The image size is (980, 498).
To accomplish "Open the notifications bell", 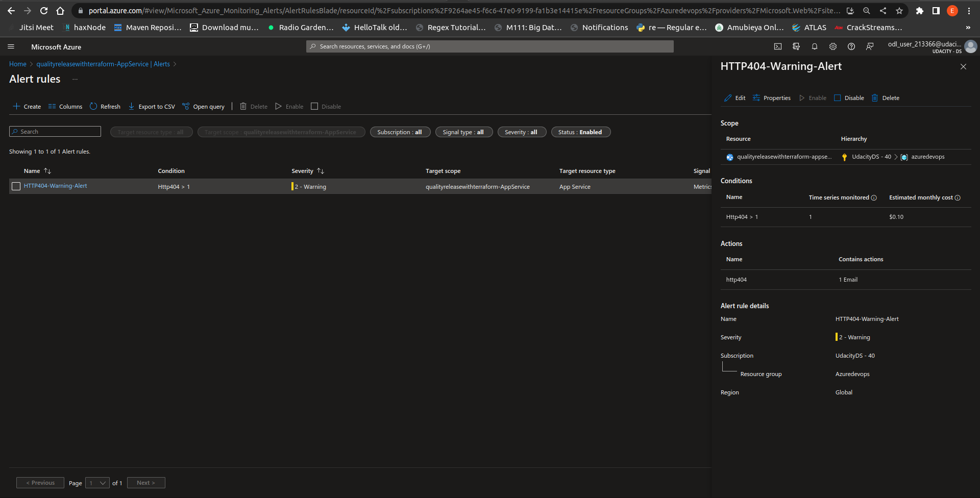I will (815, 46).
